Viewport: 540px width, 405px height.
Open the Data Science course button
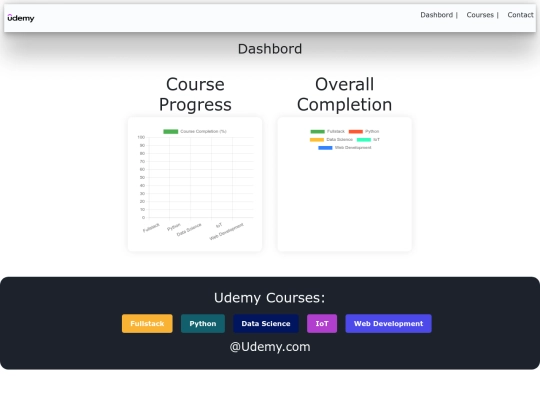click(x=266, y=323)
